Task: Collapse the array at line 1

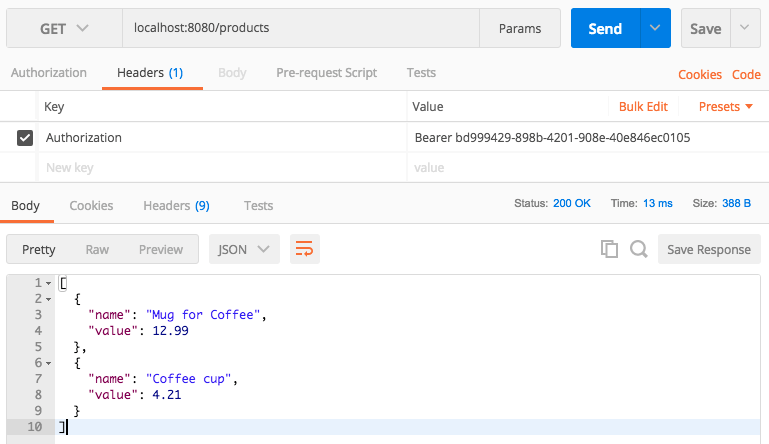Action: 49,283
